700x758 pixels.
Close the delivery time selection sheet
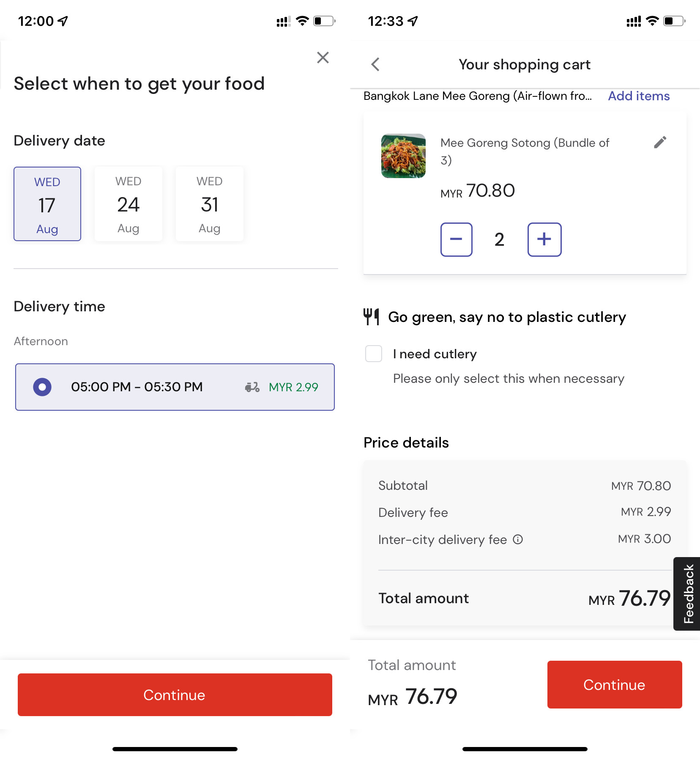pos(323,58)
